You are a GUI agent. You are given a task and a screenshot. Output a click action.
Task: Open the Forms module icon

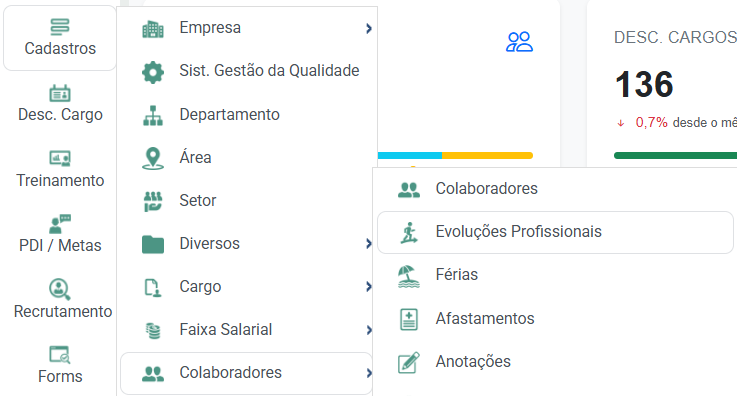point(60,355)
